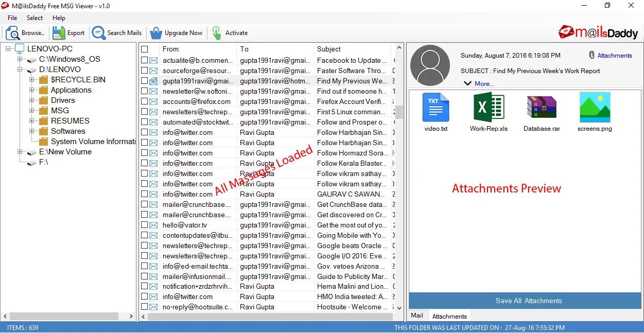Expand header details with More chevron

tap(467, 83)
